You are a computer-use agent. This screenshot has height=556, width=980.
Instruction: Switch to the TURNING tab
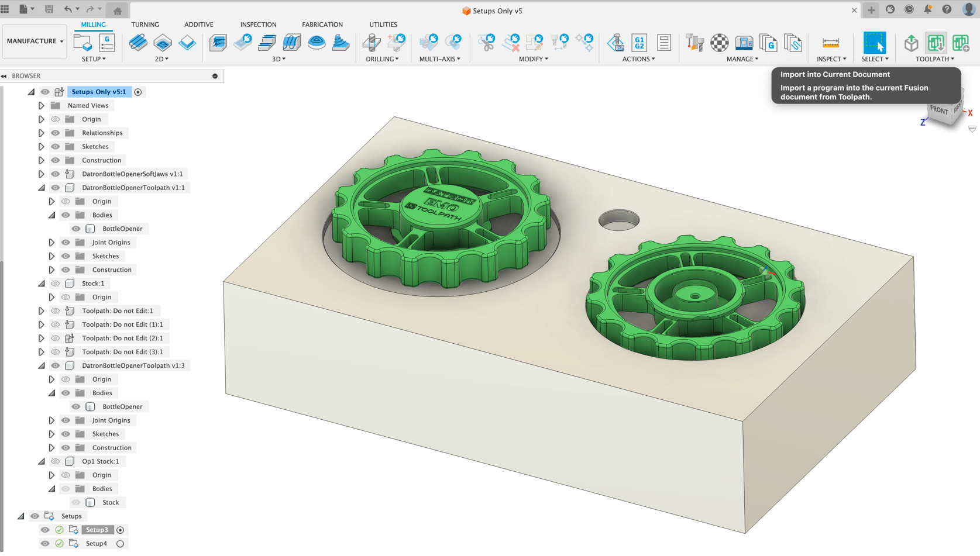[x=145, y=24]
